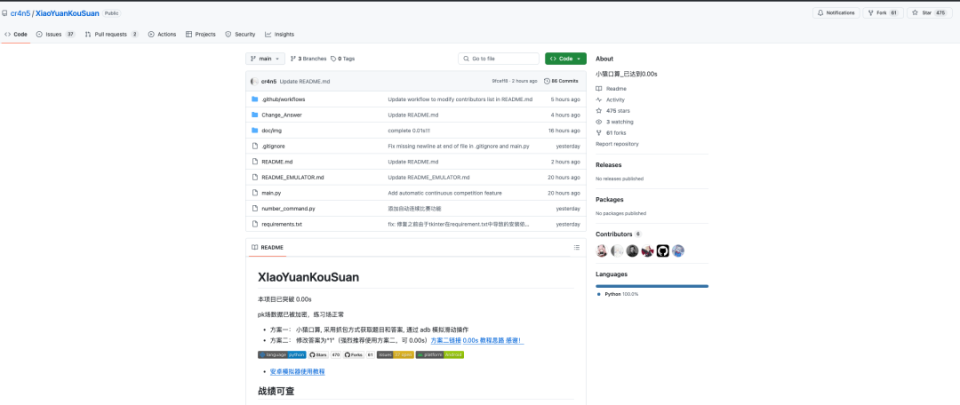Open the Actions tab
This screenshot has width=960, height=405.
[x=162, y=34]
